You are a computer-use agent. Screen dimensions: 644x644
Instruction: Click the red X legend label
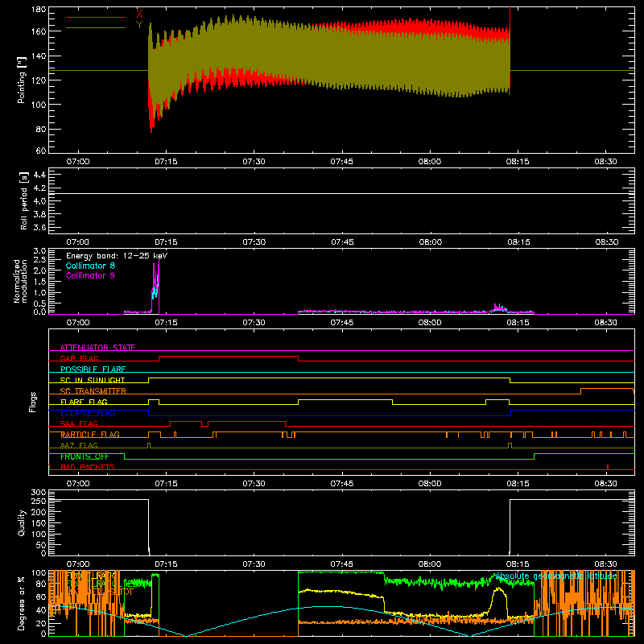pos(139,14)
